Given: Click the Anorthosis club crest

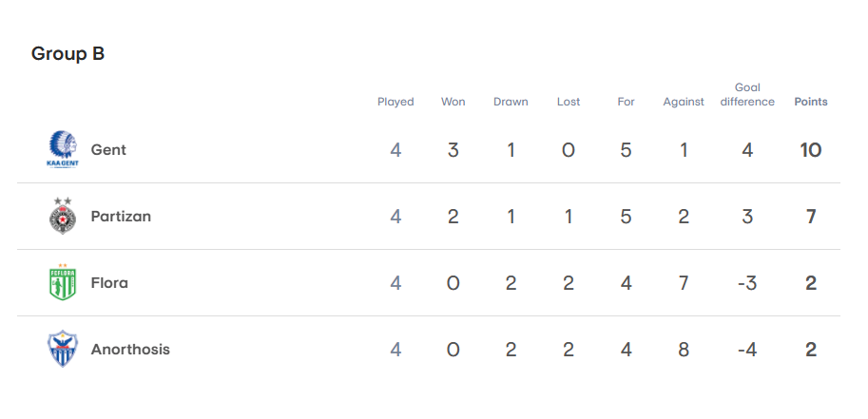Looking at the screenshot, I should coord(63,349).
